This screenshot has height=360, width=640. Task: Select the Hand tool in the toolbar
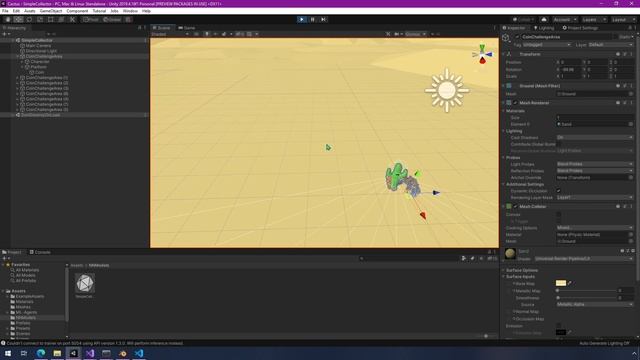[8, 19]
